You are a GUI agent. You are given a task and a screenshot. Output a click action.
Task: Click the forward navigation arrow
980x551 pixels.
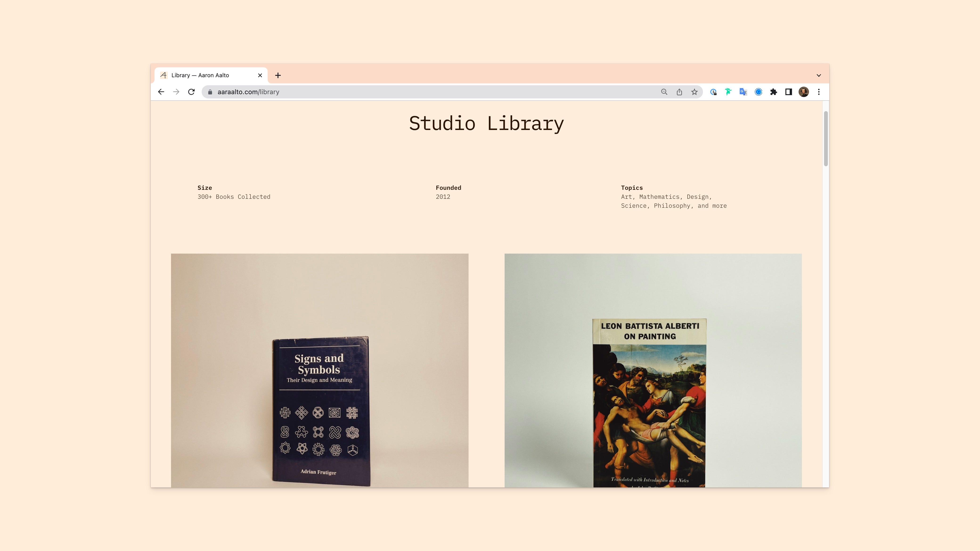coord(176,92)
